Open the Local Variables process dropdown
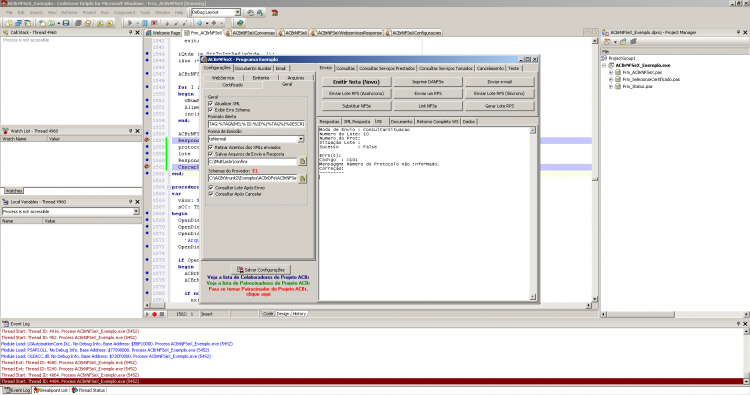Image resolution: width=750 pixels, height=395 pixels. 136,211
